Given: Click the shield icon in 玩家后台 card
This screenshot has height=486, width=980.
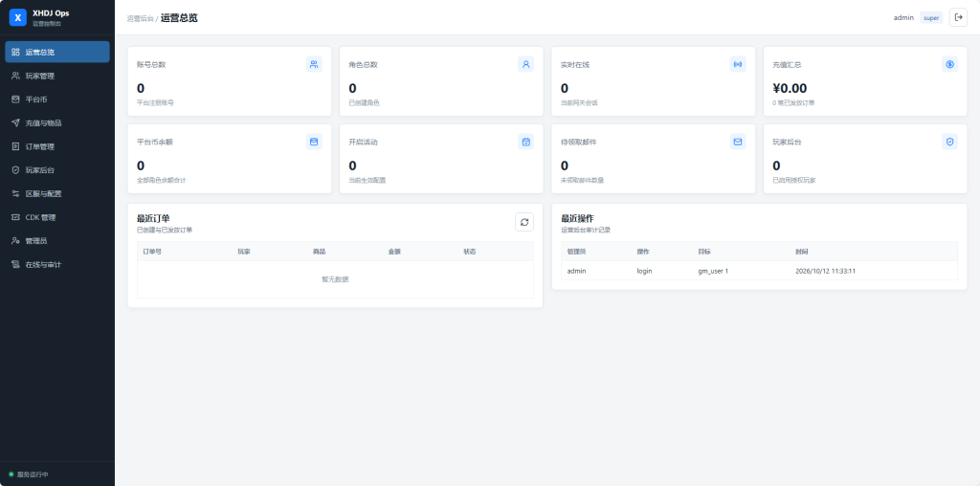Looking at the screenshot, I should coord(950,142).
